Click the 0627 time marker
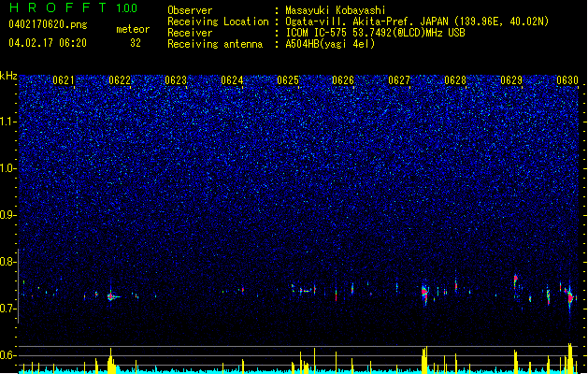 coord(399,80)
